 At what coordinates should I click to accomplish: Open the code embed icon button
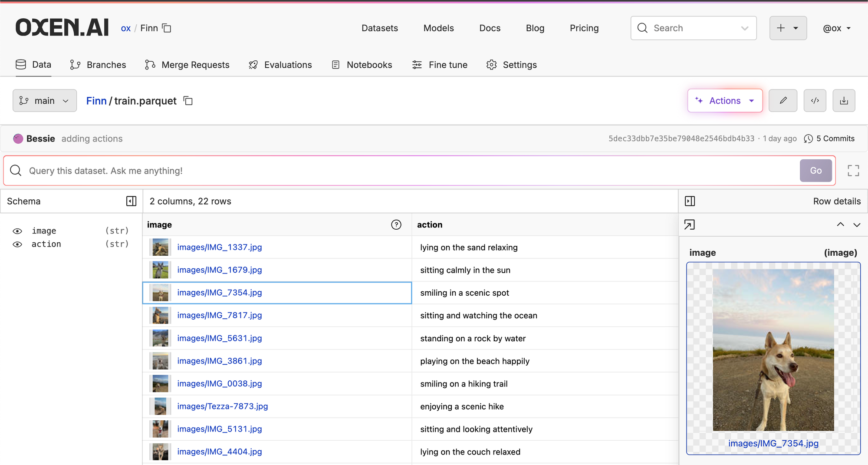coord(815,101)
